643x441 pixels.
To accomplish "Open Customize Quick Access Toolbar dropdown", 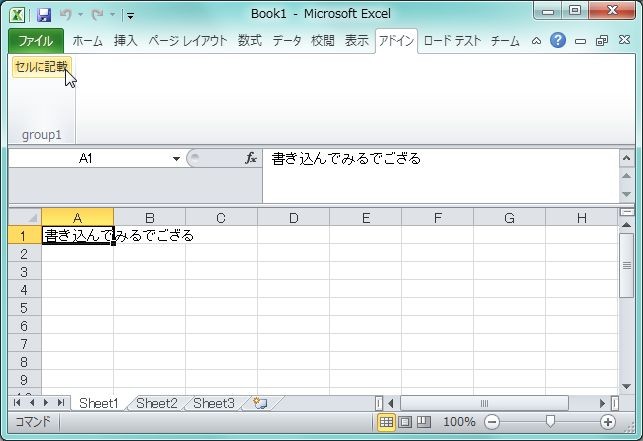I will tap(130, 16).
